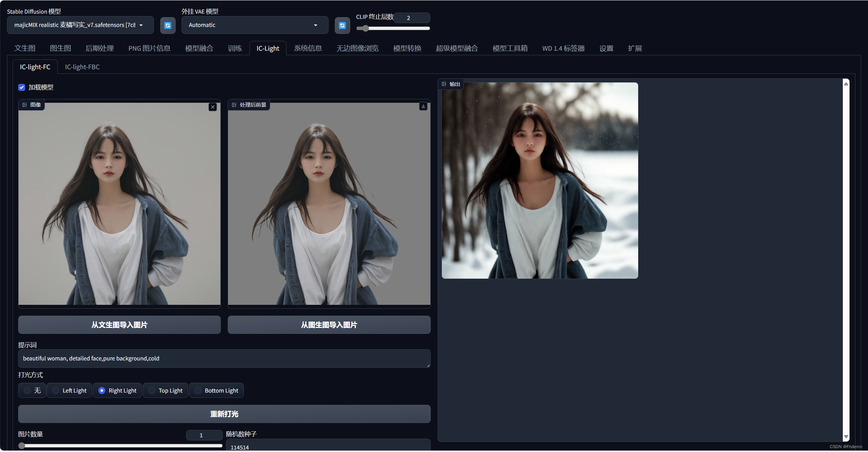Remove the uploaded input image
Image resolution: width=868 pixels, height=452 pixels.
click(x=213, y=107)
